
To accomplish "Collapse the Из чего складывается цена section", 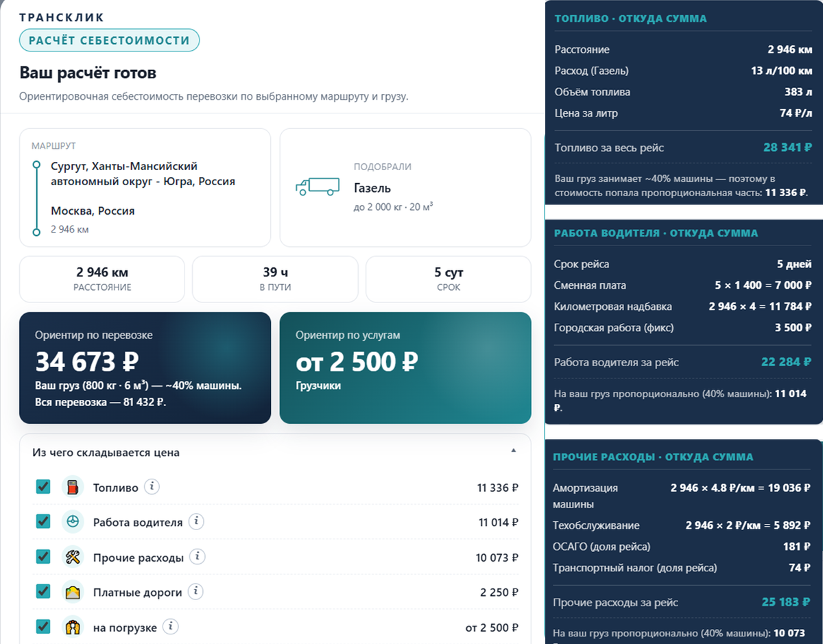I will point(514,451).
